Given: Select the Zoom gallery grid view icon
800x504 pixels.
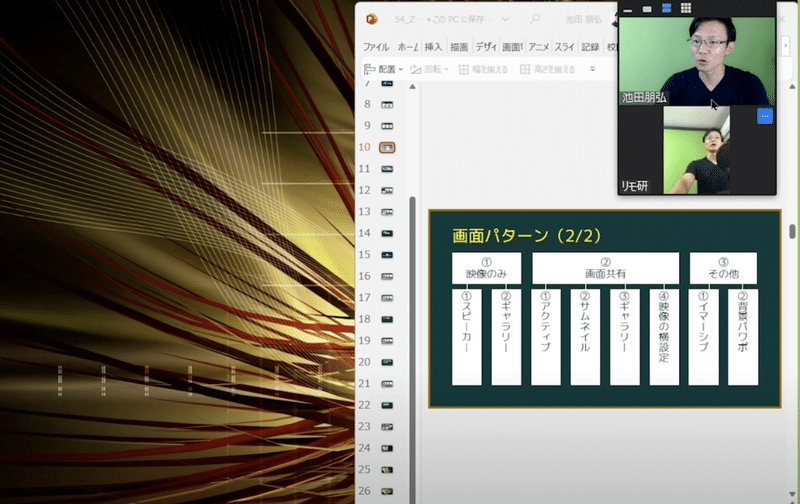Looking at the screenshot, I should [686, 8].
